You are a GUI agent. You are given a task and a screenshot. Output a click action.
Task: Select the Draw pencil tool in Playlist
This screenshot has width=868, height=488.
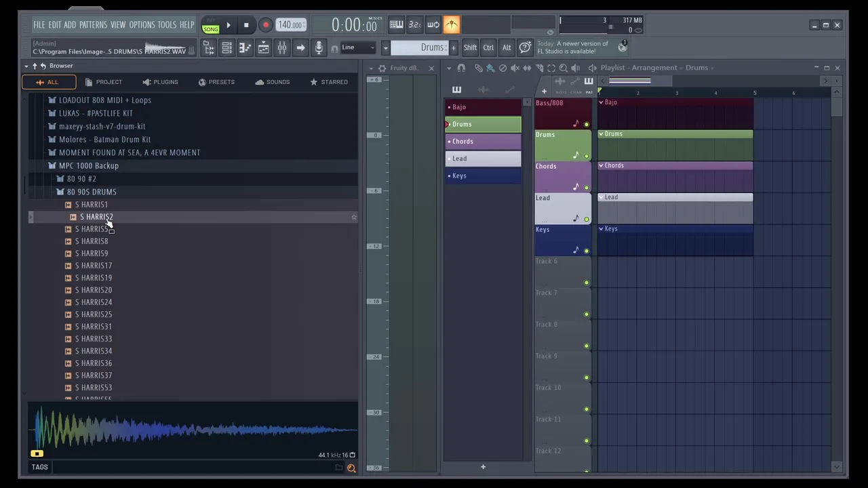point(478,68)
